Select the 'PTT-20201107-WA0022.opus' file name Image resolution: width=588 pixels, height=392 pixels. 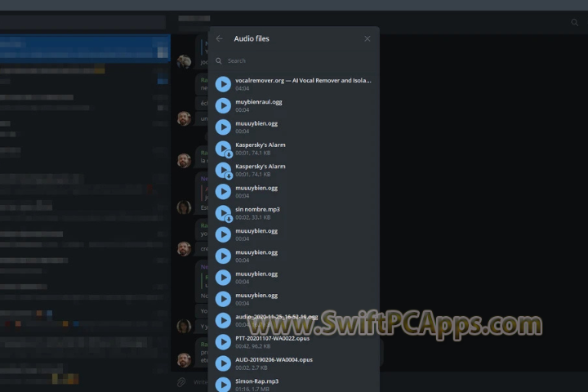[x=272, y=338]
